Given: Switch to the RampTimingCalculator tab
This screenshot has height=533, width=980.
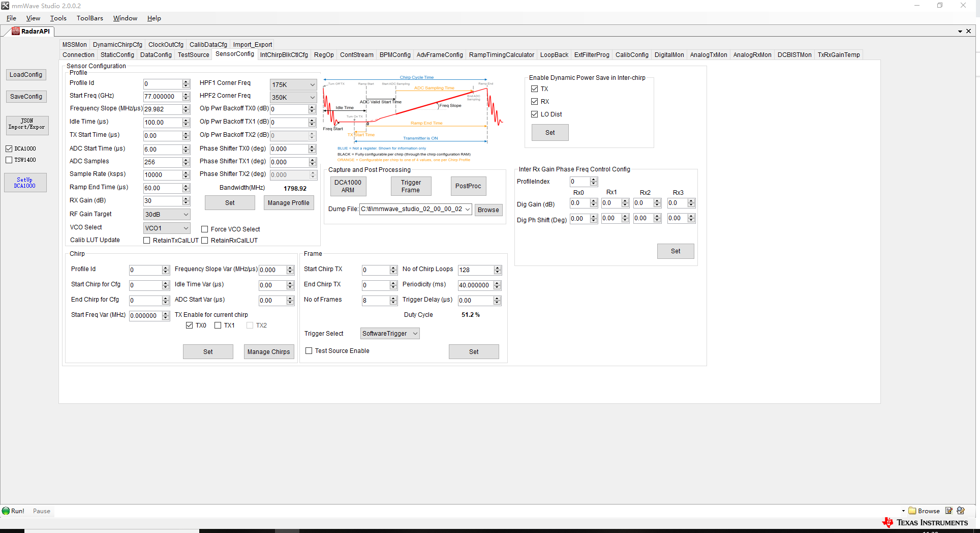Looking at the screenshot, I should pyautogui.click(x=501, y=55).
